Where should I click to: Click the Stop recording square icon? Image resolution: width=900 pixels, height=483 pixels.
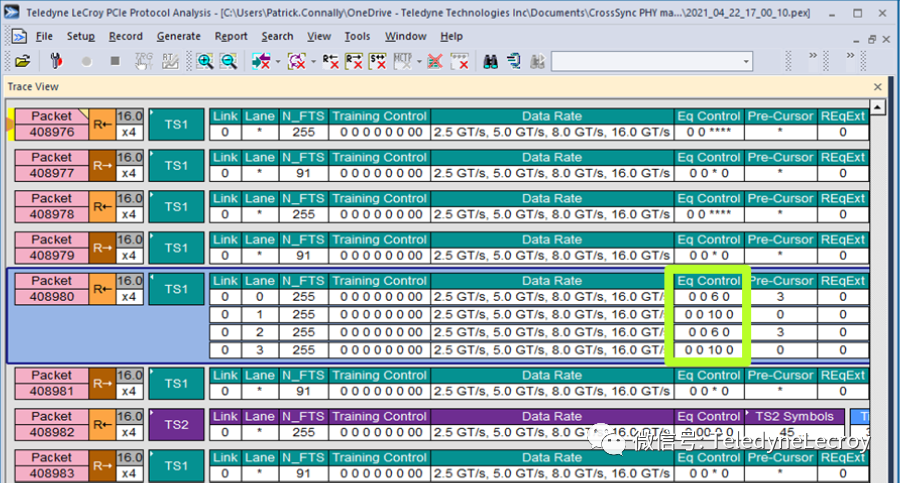point(115,61)
